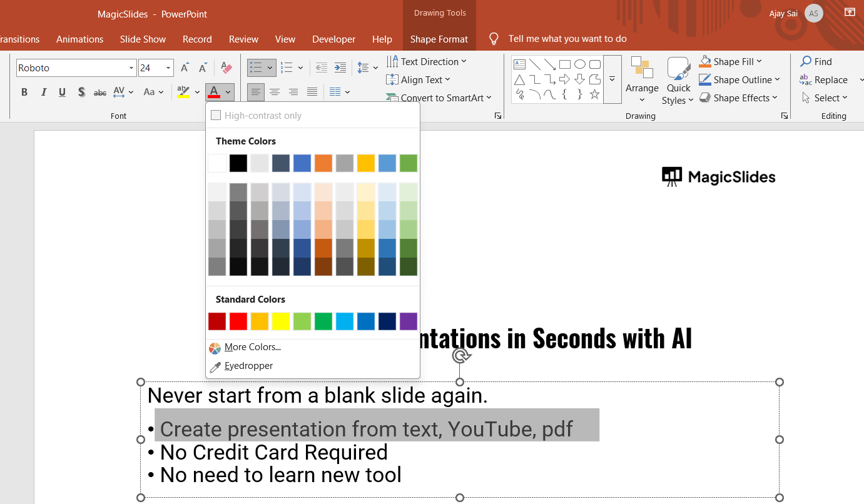Pick the red standard color swatch

click(238, 321)
